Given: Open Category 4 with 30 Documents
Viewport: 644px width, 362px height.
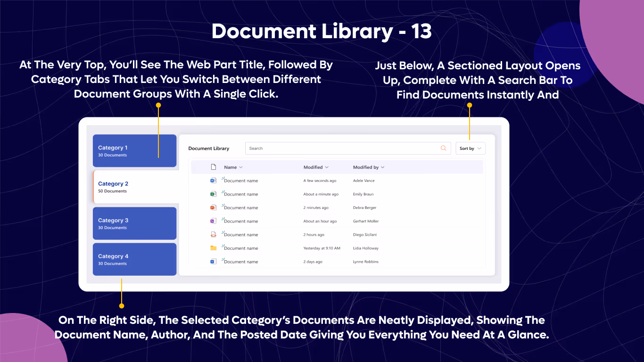Looking at the screenshot, I should coord(134,259).
